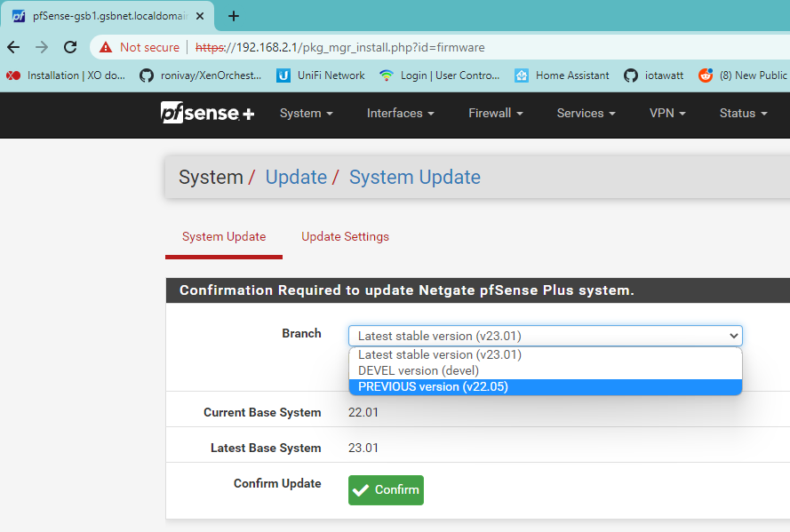Choose PREVIOUS version (v22.05) option
The height and width of the screenshot is (532, 790).
coord(545,387)
